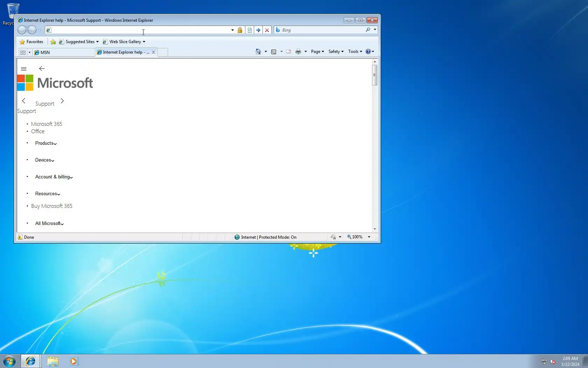The height and width of the screenshot is (368, 588).
Task: Click the Home icon in the command bar
Action: (258, 52)
